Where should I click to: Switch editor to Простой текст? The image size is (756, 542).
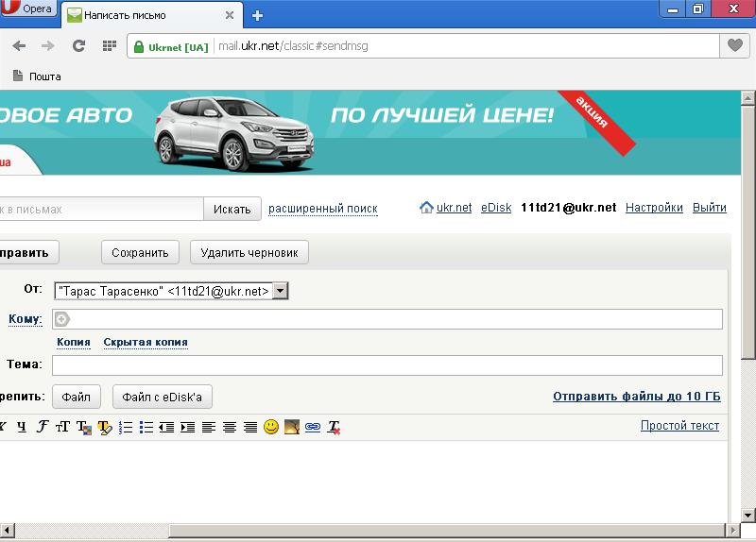tap(679, 426)
